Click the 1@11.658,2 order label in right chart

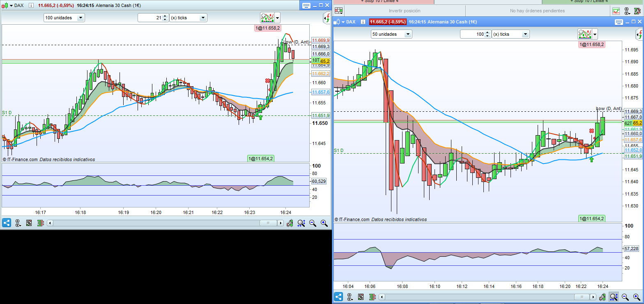pyautogui.click(x=591, y=44)
